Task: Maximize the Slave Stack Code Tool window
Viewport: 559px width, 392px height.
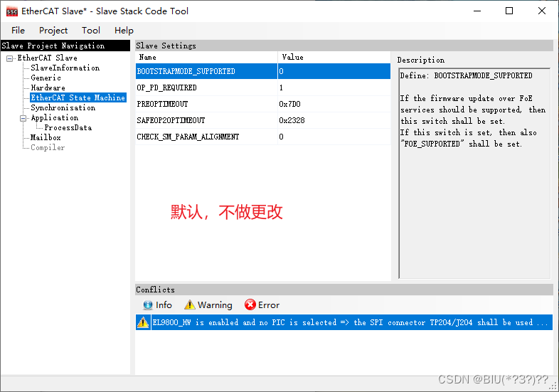Action: tap(509, 11)
